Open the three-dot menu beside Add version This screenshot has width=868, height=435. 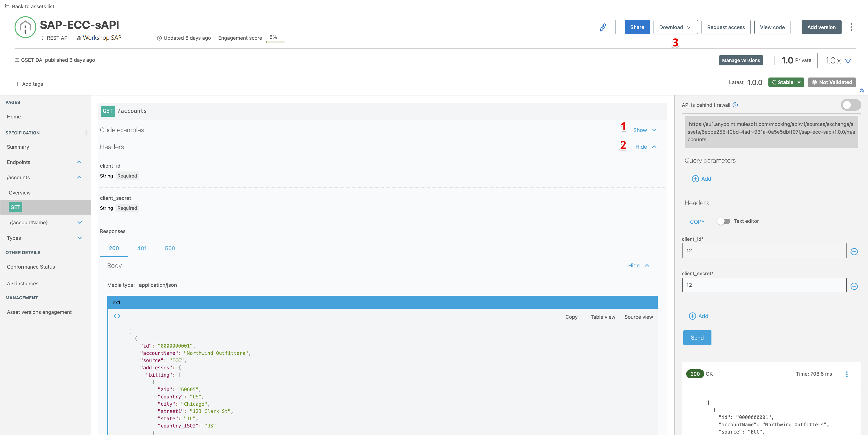(851, 27)
